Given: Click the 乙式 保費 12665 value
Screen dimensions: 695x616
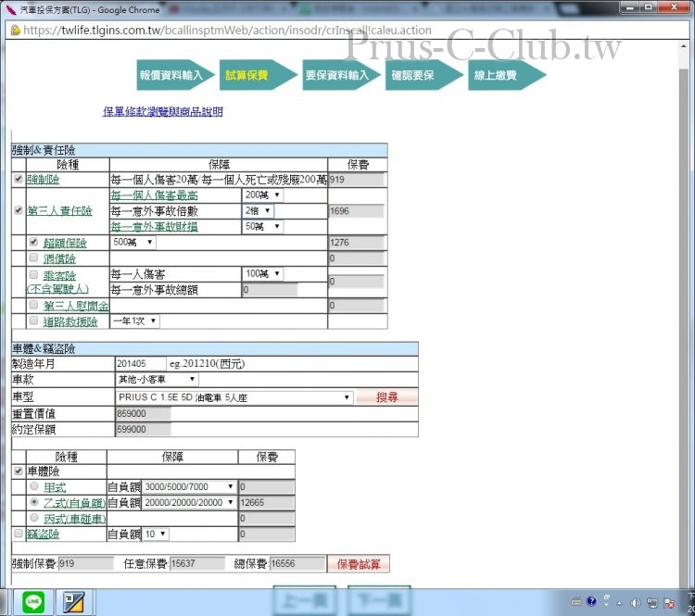Looking at the screenshot, I should (267, 503).
